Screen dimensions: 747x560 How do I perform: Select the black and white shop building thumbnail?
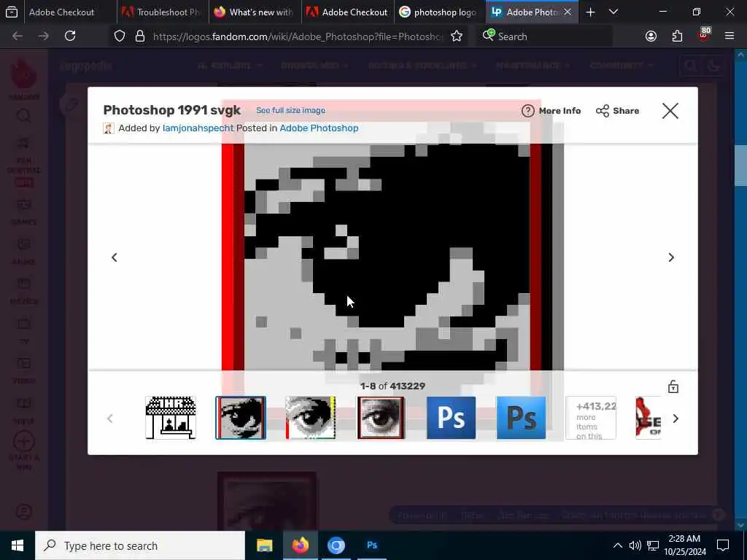coord(171,418)
